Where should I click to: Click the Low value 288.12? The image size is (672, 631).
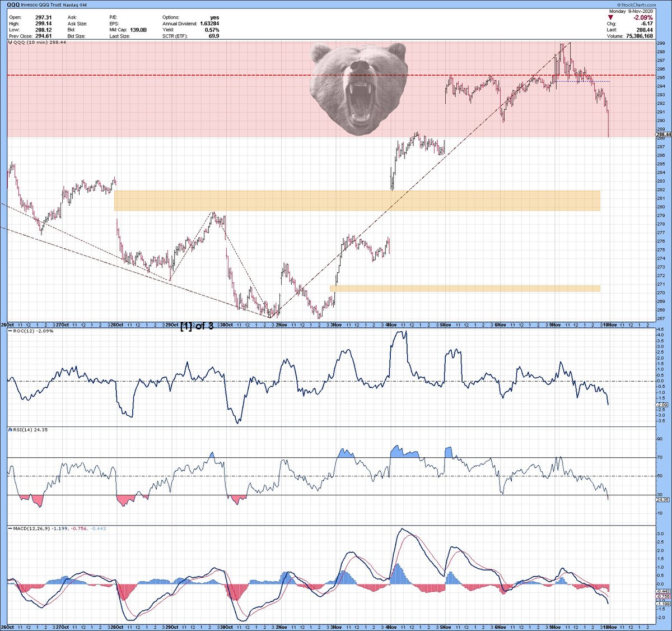[43, 30]
